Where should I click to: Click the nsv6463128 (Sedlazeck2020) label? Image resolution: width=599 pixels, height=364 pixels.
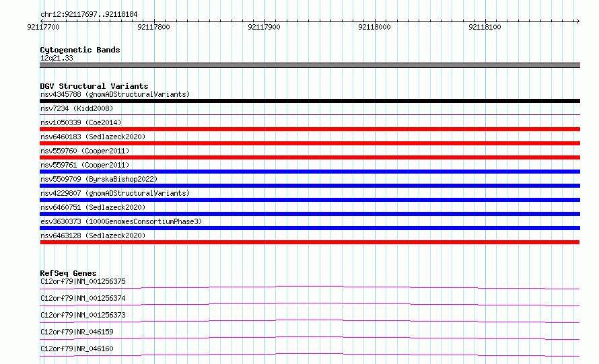pyautogui.click(x=93, y=235)
